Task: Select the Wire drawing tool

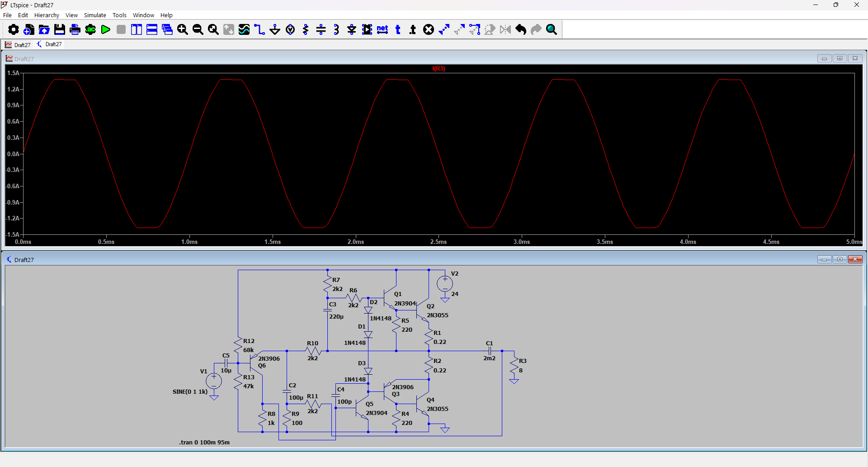Action: [259, 30]
